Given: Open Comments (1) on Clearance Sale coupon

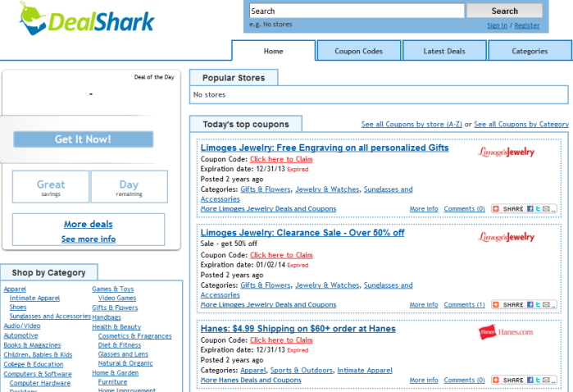Looking at the screenshot, I should 465,304.
